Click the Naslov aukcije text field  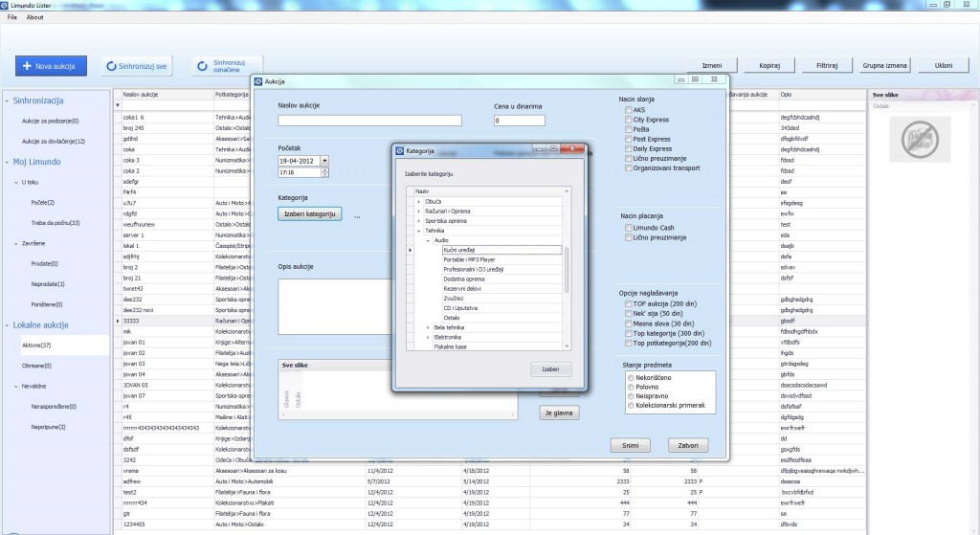(x=370, y=121)
